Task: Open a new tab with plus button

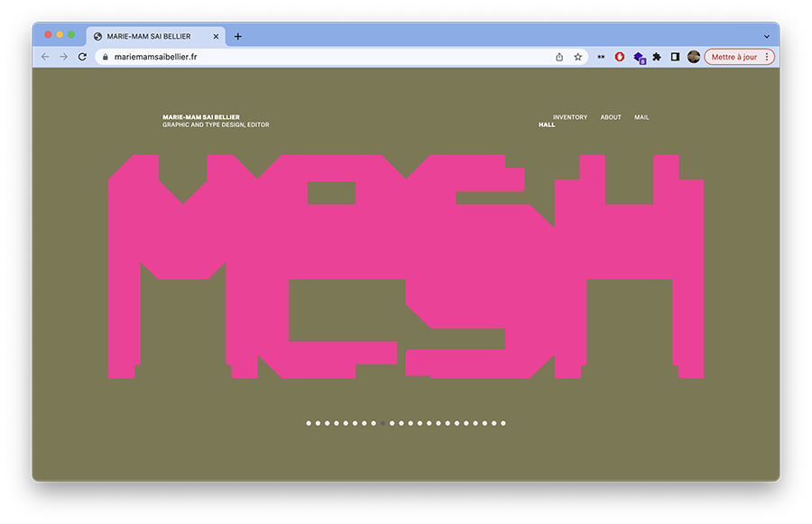Action: pos(237,36)
